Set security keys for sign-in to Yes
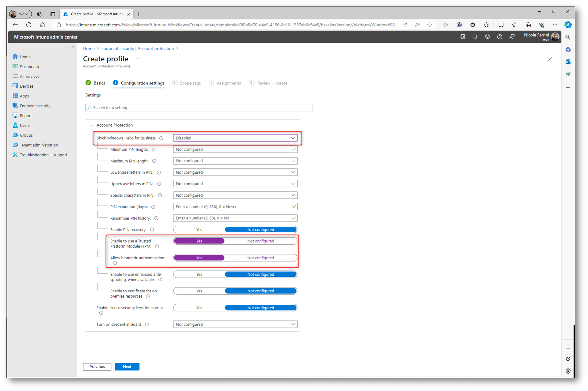The height and width of the screenshot is (391, 588). tap(199, 308)
